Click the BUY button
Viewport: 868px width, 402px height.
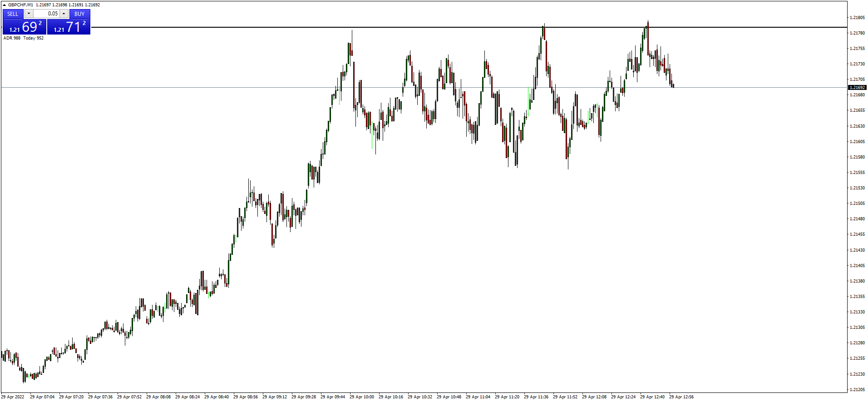click(x=79, y=14)
